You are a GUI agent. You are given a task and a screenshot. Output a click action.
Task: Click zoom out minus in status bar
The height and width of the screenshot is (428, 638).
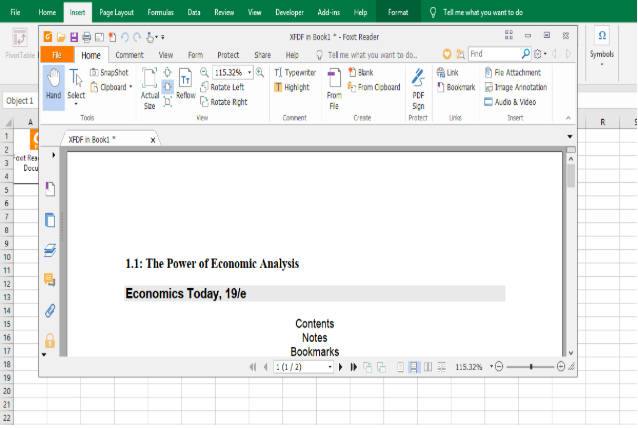(499, 367)
